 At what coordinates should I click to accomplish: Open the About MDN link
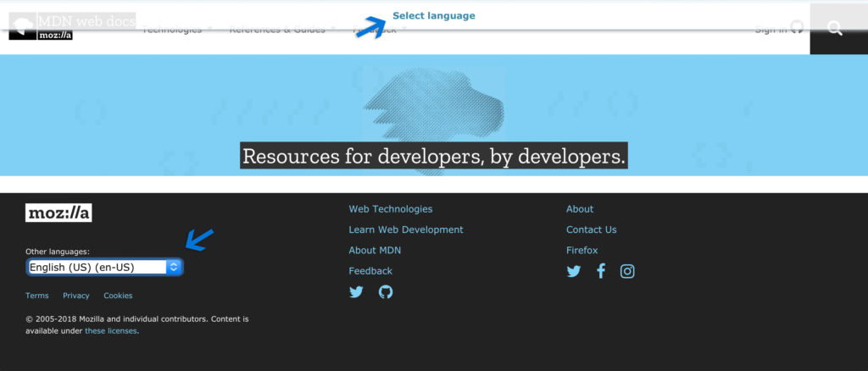point(375,251)
